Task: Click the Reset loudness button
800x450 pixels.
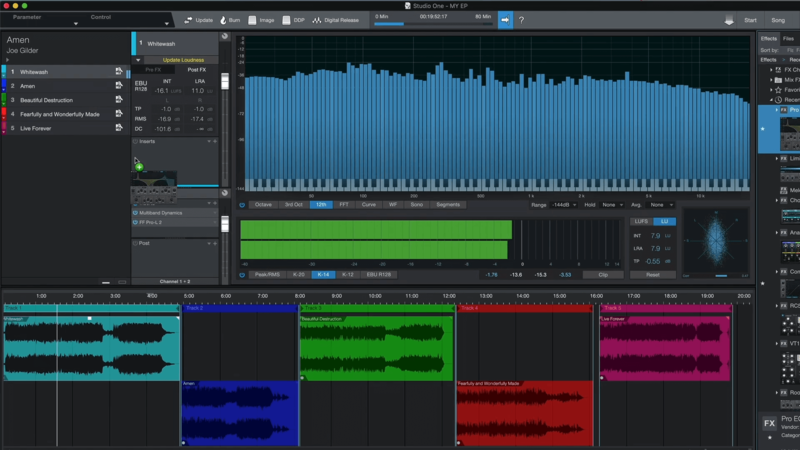Action: click(652, 274)
